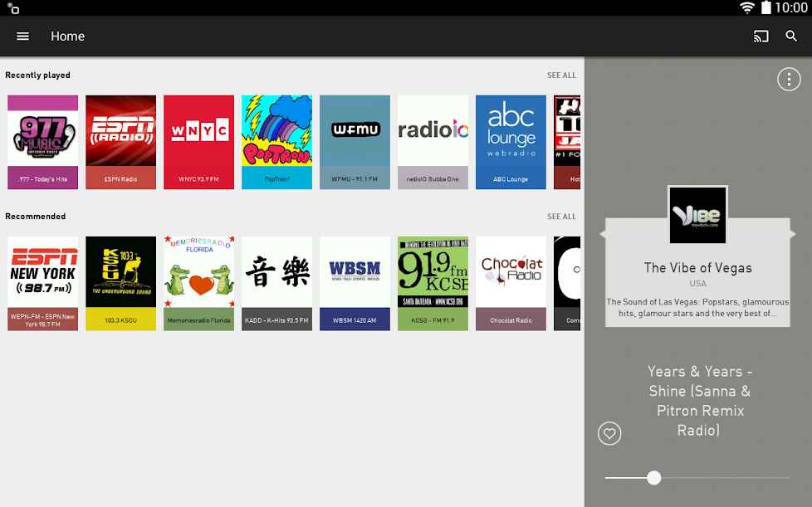The width and height of the screenshot is (812, 507).
Task: Open the hamburger navigation menu
Action: (22, 37)
